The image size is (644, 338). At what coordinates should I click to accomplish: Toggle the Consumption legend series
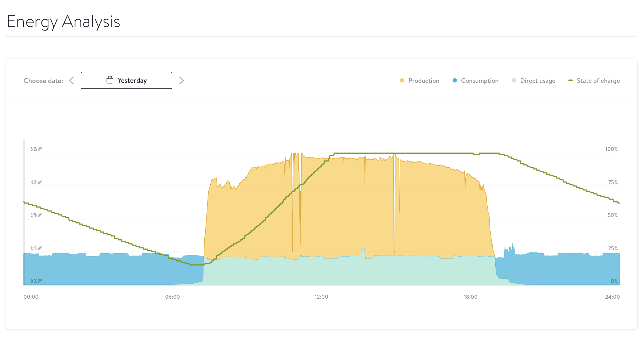click(x=479, y=81)
